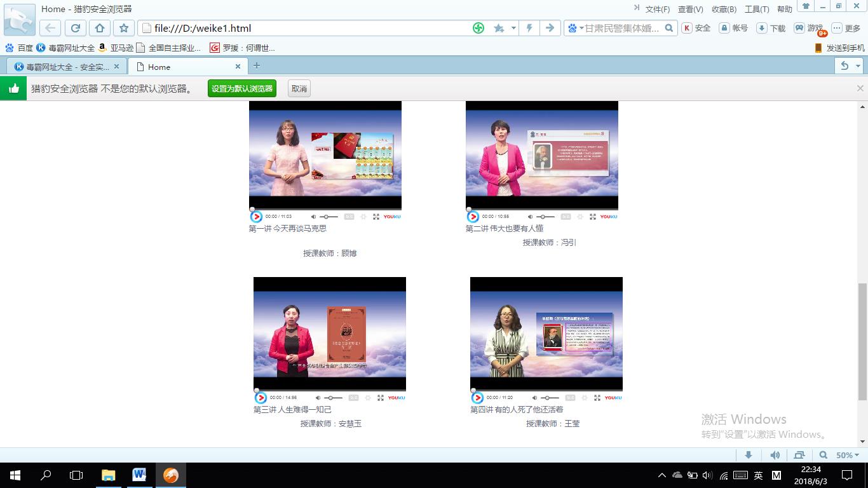Open the 下载 download manager icon
Image resolution: width=868 pixels, height=488 pixels.
coord(771,28)
